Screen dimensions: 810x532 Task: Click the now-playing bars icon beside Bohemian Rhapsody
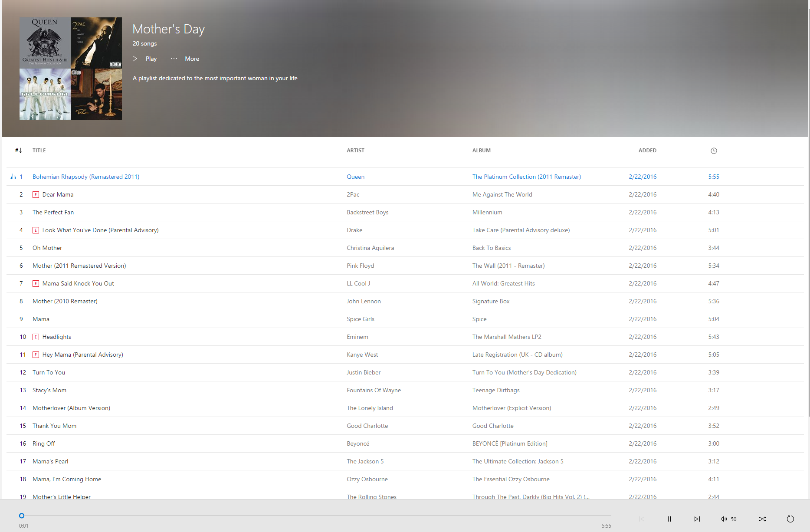13,177
